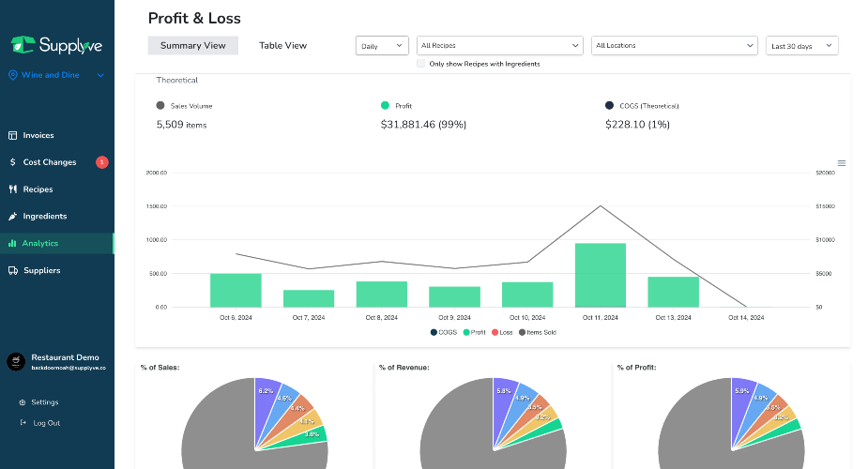Click the '5,509 items' value
Screen dimensions: 868x469
[181, 125]
